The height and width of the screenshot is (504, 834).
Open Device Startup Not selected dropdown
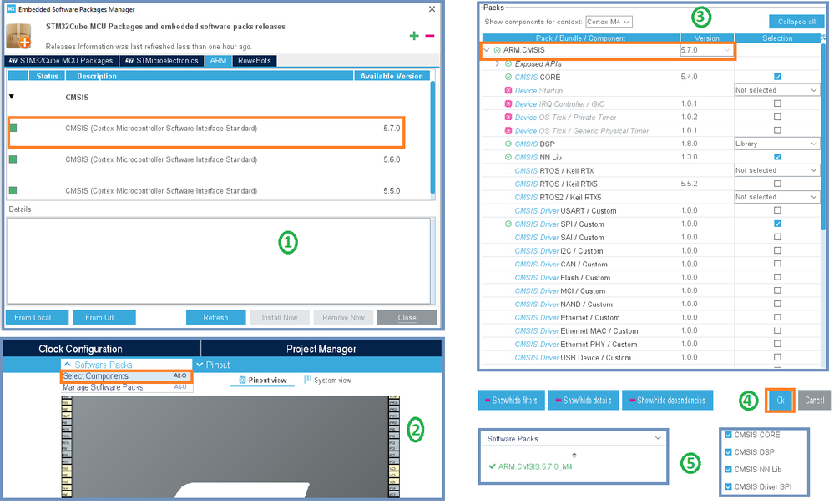(x=776, y=90)
